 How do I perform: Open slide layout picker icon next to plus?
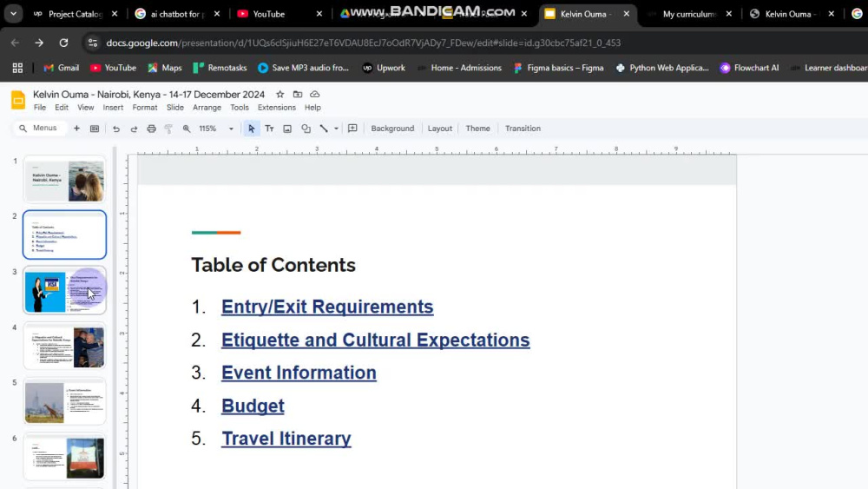pos(95,129)
